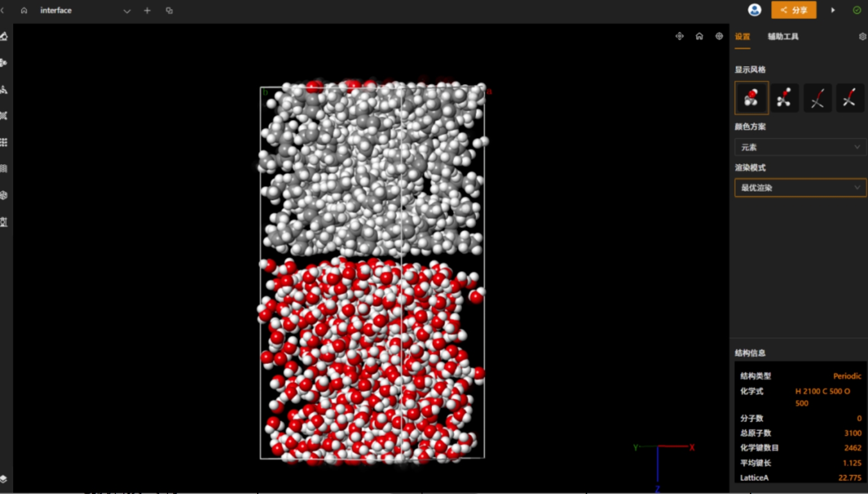868x494 pixels.
Task: Select the space-filling display style thumbnail
Action: (x=751, y=98)
